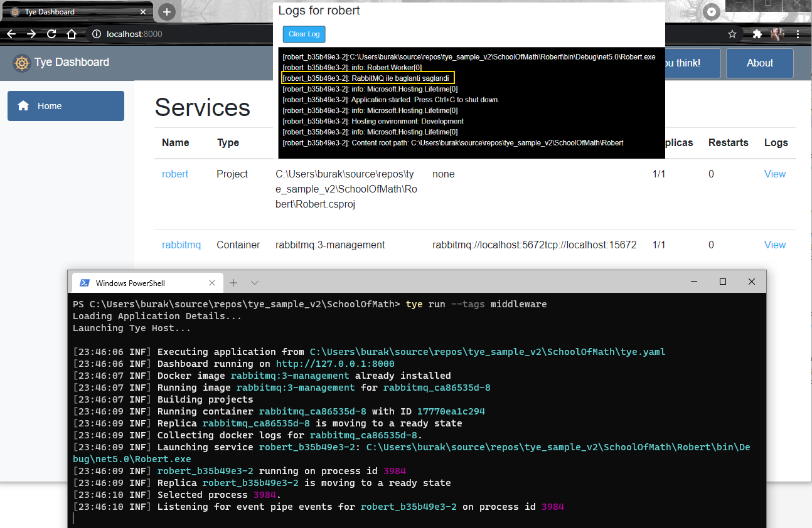The image size is (812, 528).
Task: Click the Tye Dashboard helm logo icon
Action: point(22,63)
